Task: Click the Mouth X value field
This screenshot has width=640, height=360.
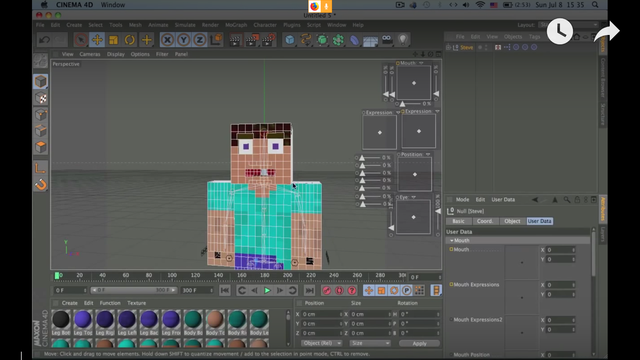Action: tap(561, 250)
